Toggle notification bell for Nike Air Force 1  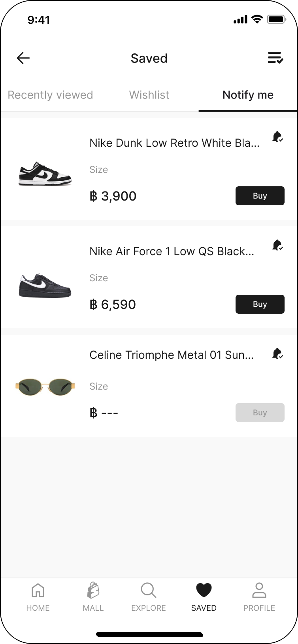coord(277,245)
